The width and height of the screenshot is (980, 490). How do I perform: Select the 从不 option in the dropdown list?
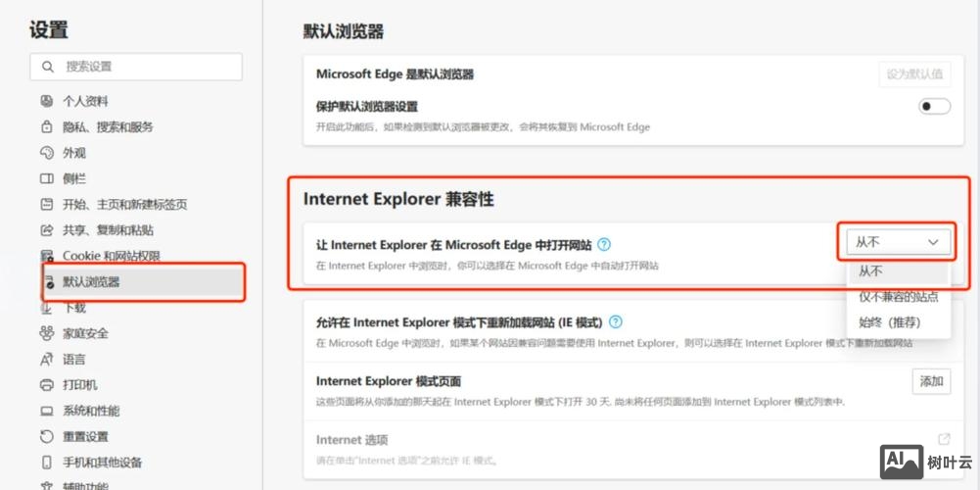898,271
